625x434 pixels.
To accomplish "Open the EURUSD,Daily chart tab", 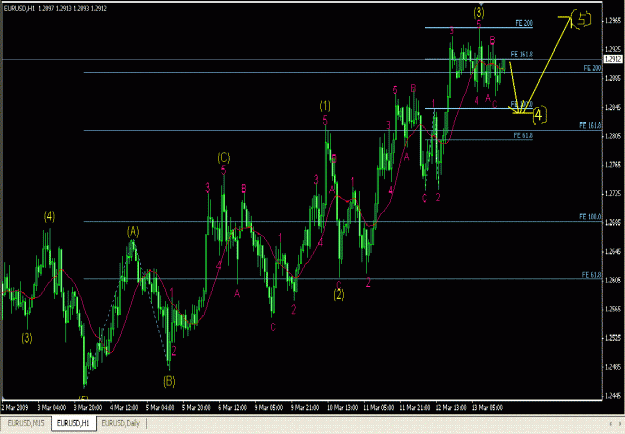I will pyautogui.click(x=121, y=423).
